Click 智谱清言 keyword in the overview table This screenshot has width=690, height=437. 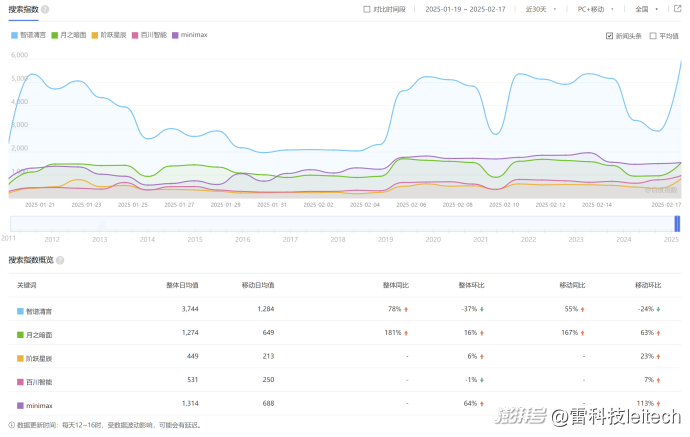39,312
